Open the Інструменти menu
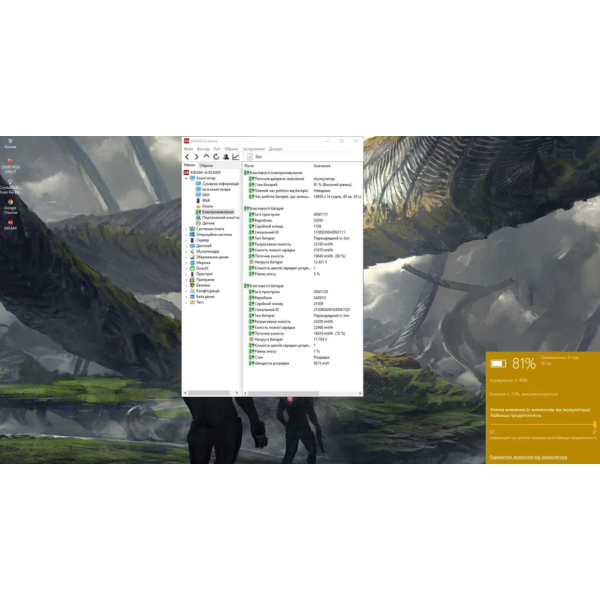Screen dimensions: 600x600 coord(254,149)
